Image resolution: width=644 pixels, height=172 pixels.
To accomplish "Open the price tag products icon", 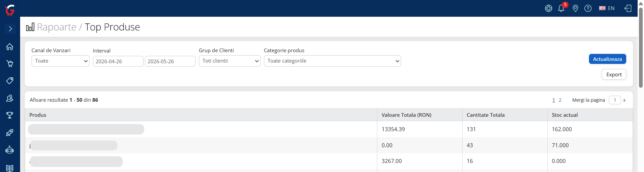I will (x=10, y=81).
